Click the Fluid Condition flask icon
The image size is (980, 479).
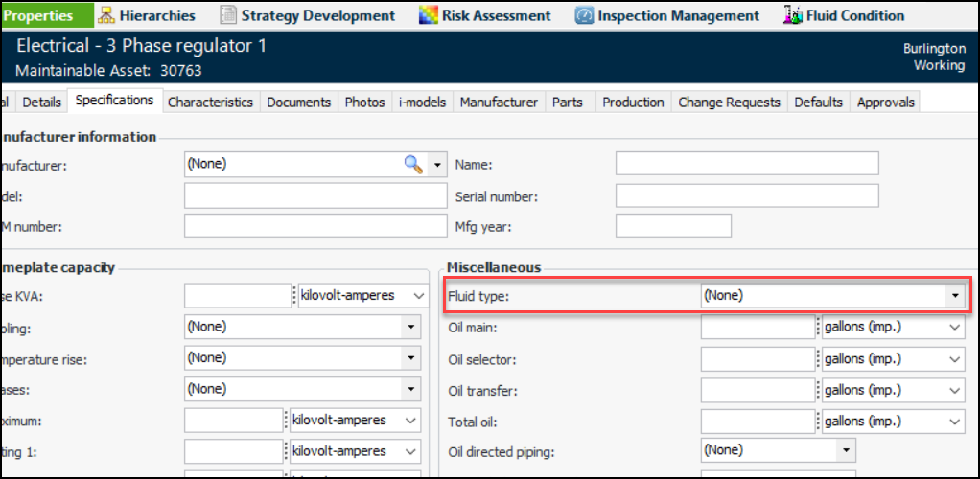point(792,15)
